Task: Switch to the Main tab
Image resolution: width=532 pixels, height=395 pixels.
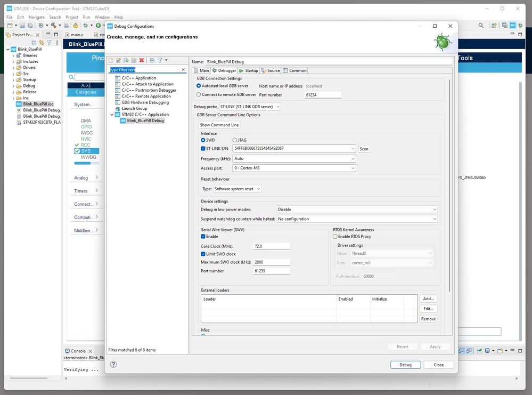Action: [201, 71]
